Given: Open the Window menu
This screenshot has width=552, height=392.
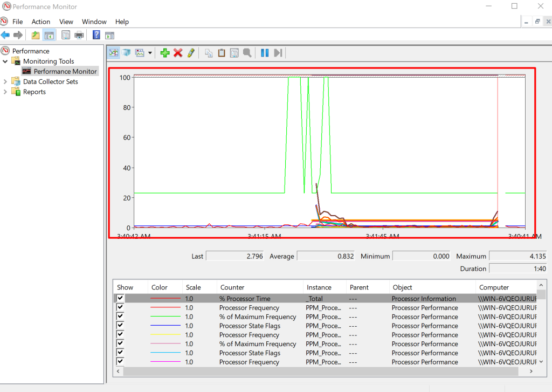Looking at the screenshot, I should (x=94, y=22).
